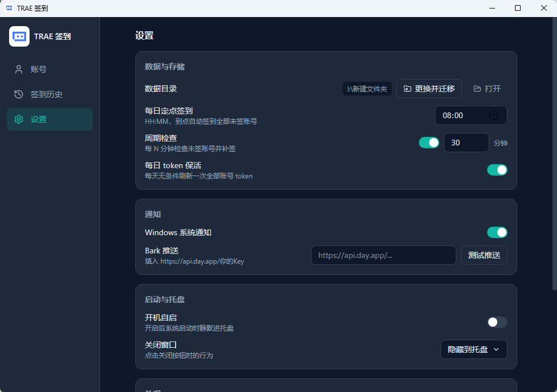This screenshot has width=557, height=392.
Task: Minimize the TRAE 签到 window
Action: coord(492,8)
